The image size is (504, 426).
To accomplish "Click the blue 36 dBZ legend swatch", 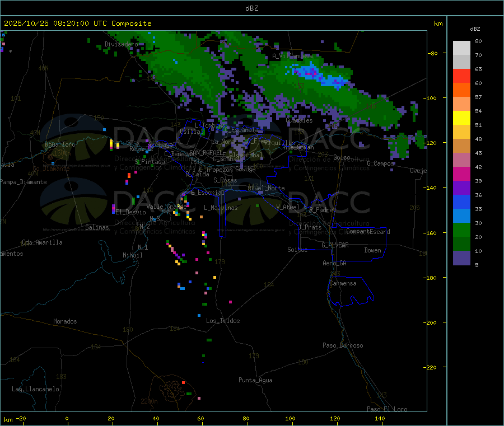I will tap(461, 202).
